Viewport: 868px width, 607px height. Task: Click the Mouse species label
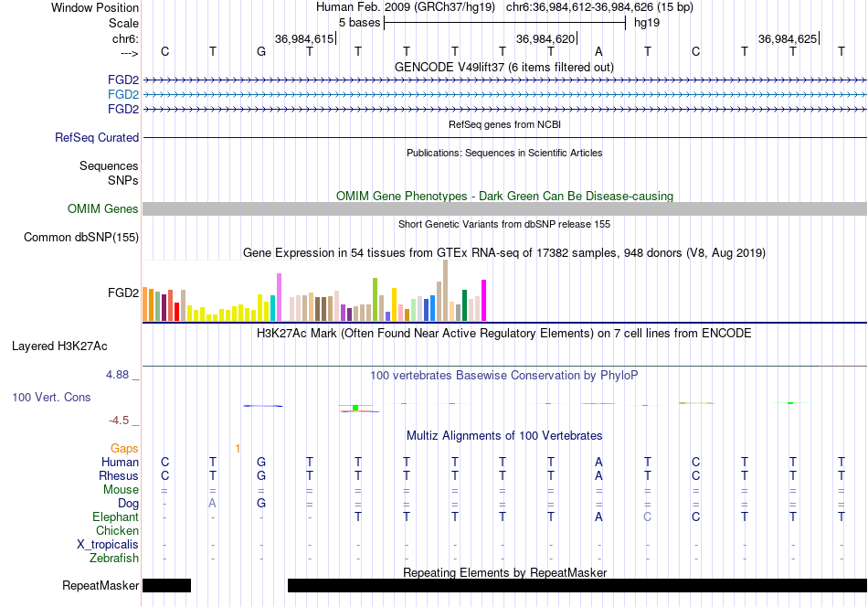tap(121, 490)
